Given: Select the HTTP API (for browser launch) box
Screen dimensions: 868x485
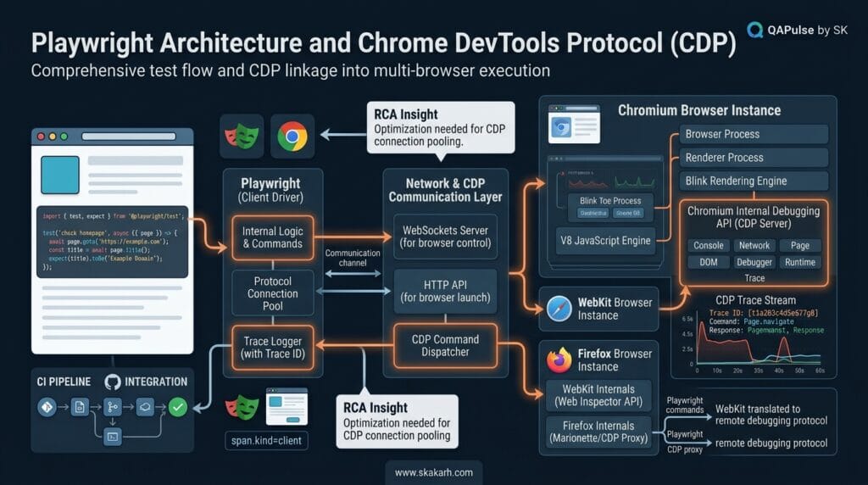Looking at the screenshot, I should pyautogui.click(x=446, y=291).
